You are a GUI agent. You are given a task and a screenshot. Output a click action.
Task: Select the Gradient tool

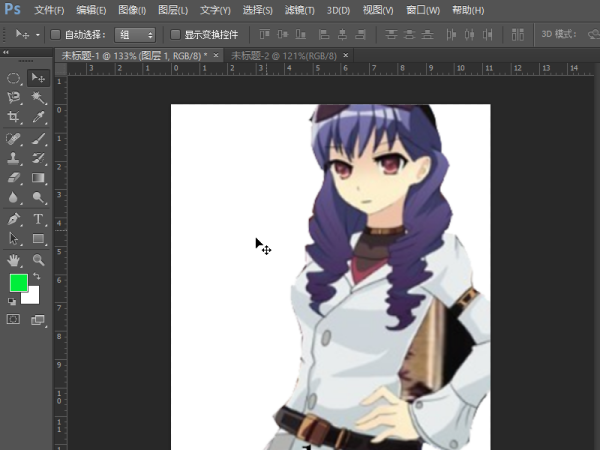pos(38,178)
